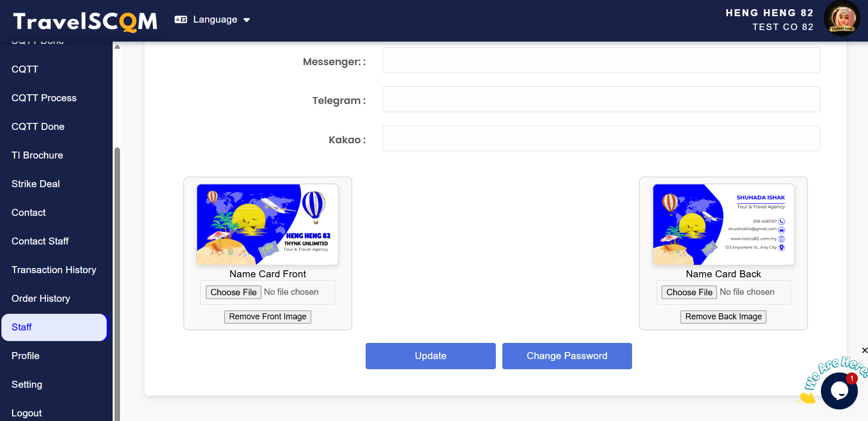
Task: Remove the front name card image
Action: point(267,317)
